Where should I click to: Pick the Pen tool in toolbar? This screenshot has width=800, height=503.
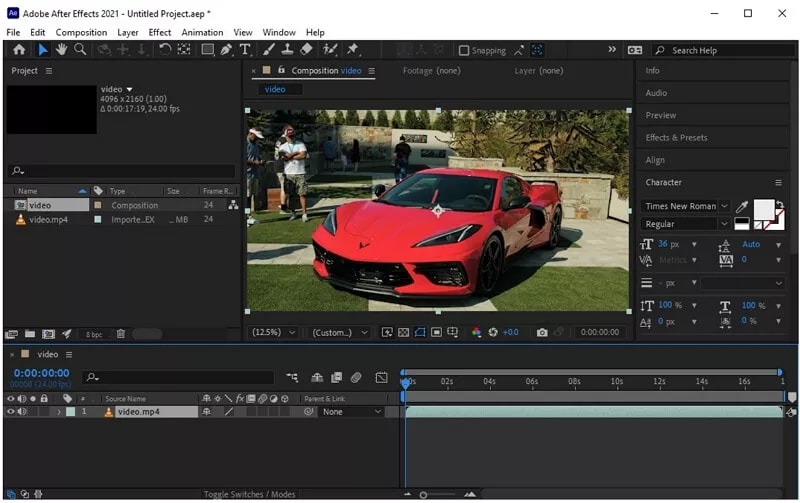point(227,49)
